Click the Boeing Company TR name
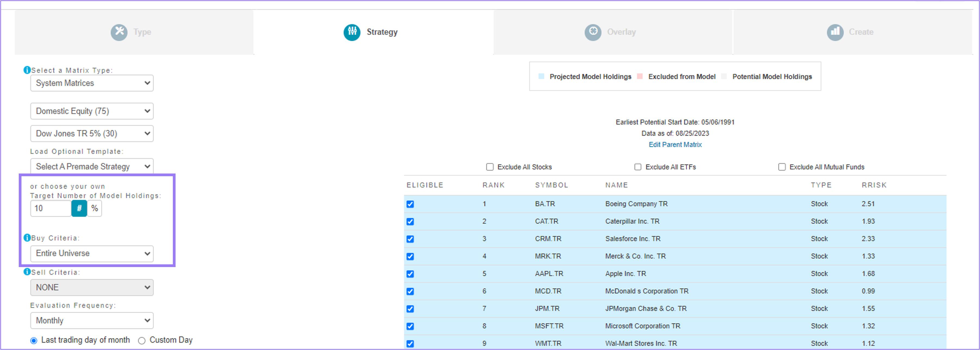The width and height of the screenshot is (980, 350). 636,204
